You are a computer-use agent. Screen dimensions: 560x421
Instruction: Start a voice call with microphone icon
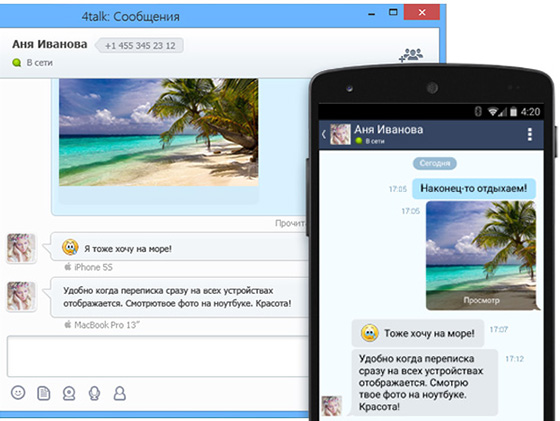94,393
